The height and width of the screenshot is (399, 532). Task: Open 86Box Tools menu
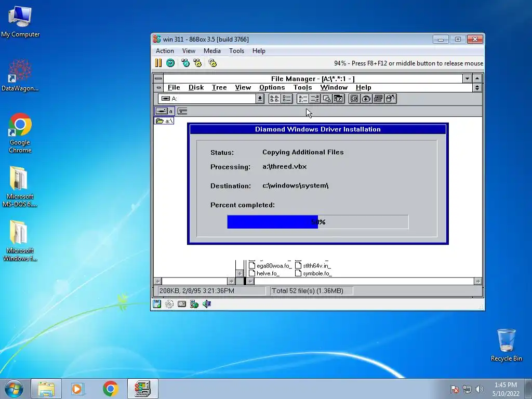(236, 50)
